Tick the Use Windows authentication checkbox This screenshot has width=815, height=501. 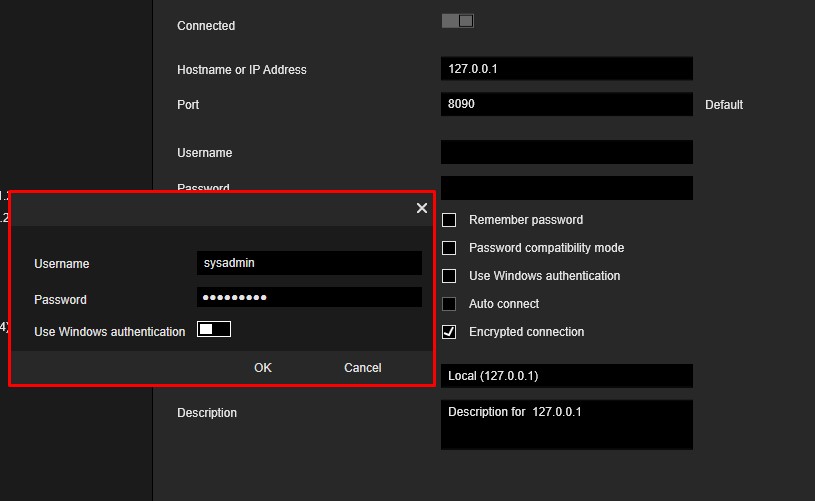(x=449, y=276)
